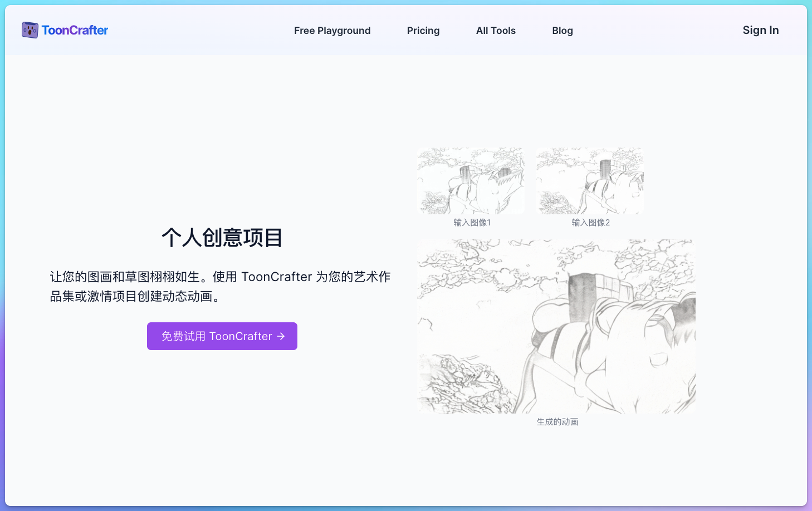
Task: Click the 输入图像1 caption
Action: pyautogui.click(x=472, y=223)
